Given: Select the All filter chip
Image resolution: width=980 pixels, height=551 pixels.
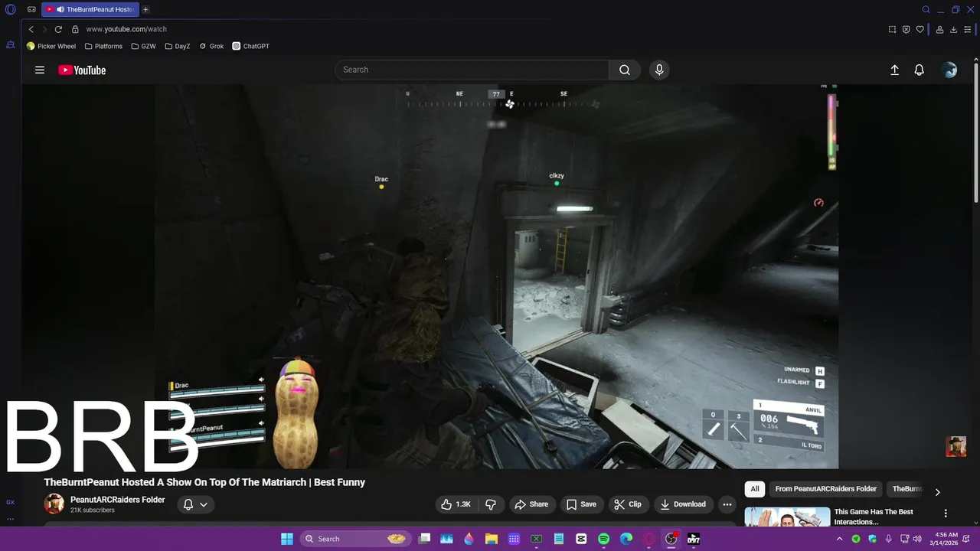Looking at the screenshot, I should click(755, 489).
